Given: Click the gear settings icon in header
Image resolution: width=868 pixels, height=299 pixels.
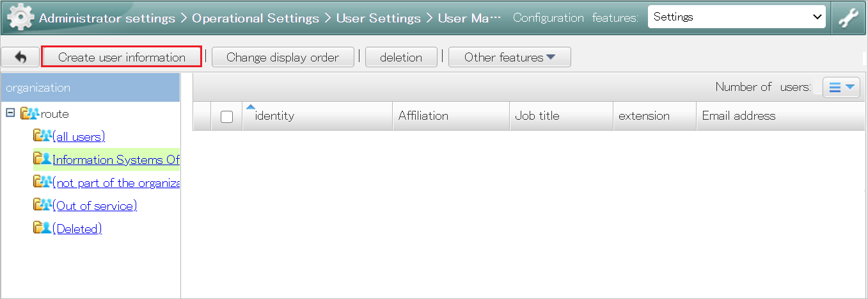Looking at the screenshot, I should click(20, 17).
